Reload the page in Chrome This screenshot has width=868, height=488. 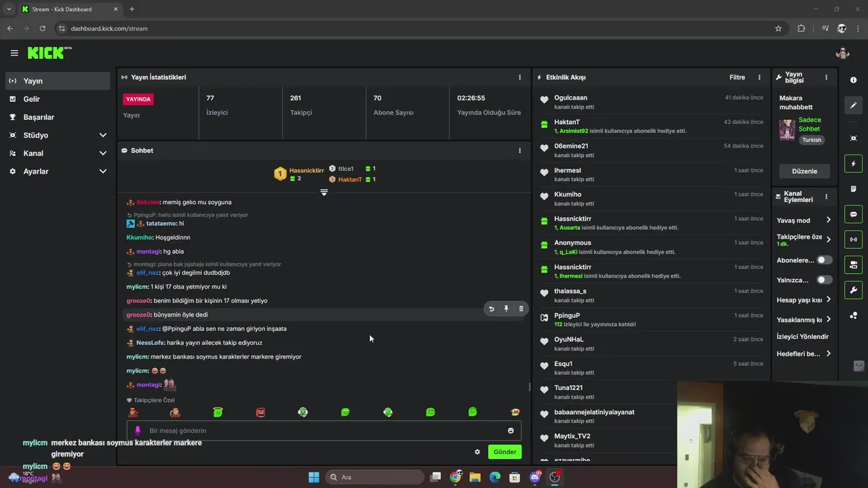[42, 28]
